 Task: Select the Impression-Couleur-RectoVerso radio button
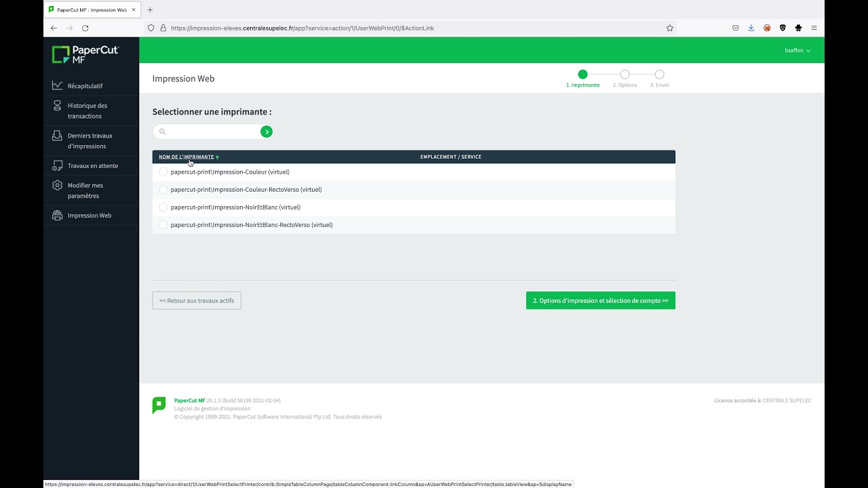pos(163,190)
